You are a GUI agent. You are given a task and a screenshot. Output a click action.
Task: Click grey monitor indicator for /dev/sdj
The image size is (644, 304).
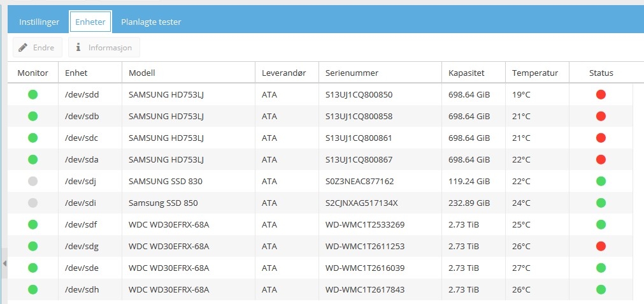(x=33, y=181)
